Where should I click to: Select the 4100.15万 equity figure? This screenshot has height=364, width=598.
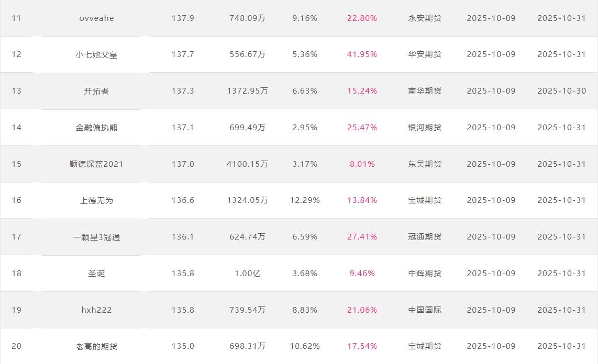[x=247, y=164]
